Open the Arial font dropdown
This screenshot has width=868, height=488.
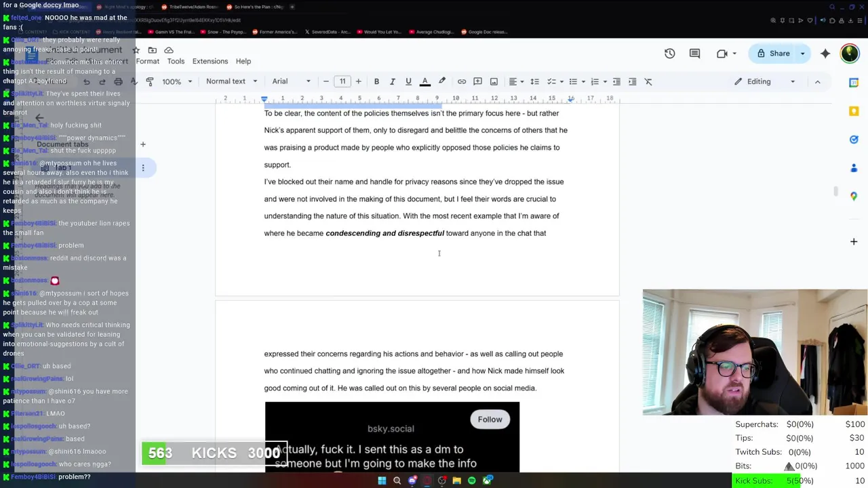(x=292, y=81)
